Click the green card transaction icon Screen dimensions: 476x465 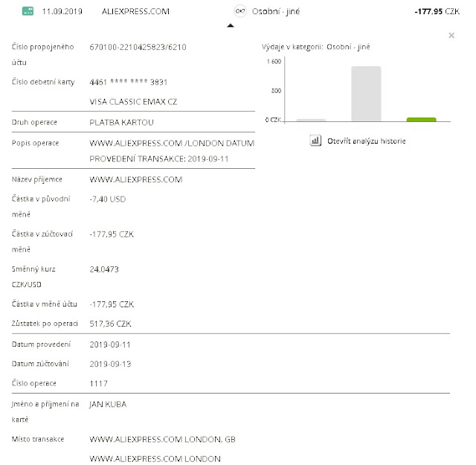click(28, 11)
